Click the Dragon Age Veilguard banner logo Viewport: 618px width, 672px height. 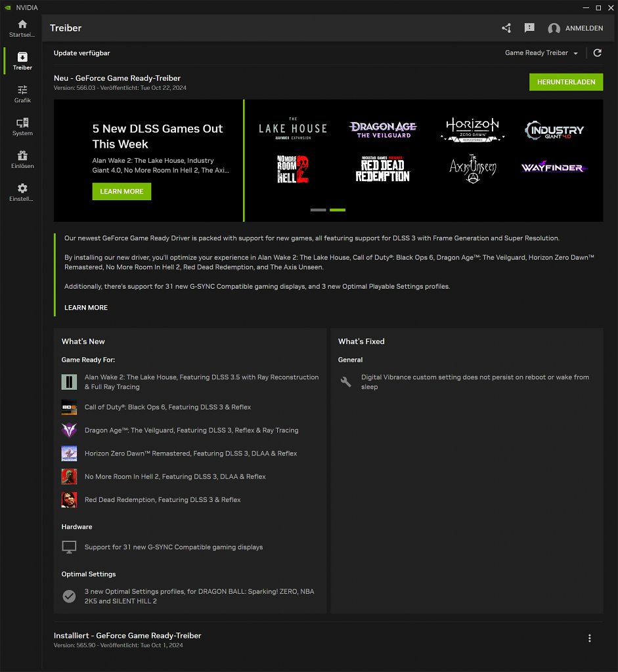tap(383, 129)
